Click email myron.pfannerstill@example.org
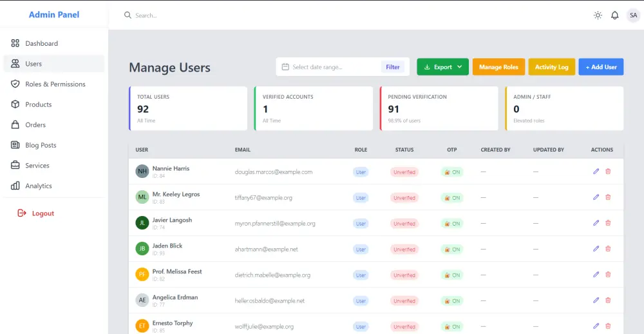Viewport: 644px width, 334px height. click(275, 224)
